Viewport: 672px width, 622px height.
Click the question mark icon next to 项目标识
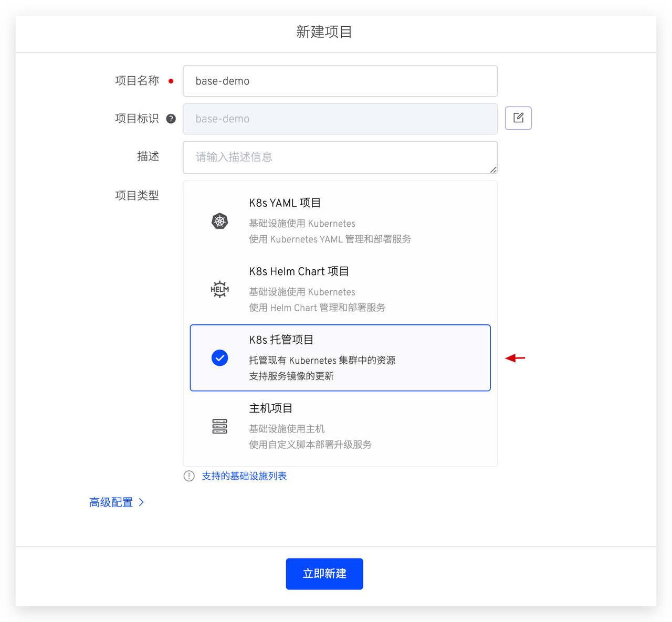pos(171,119)
